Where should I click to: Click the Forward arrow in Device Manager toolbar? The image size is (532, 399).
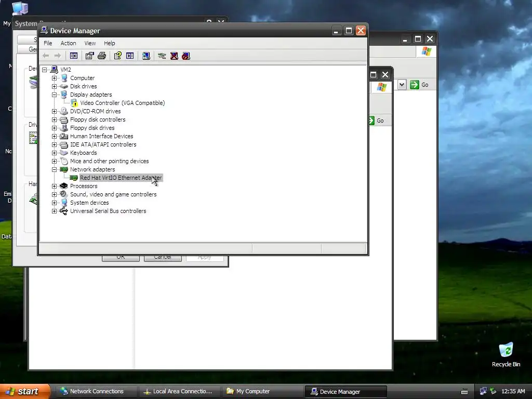click(58, 56)
